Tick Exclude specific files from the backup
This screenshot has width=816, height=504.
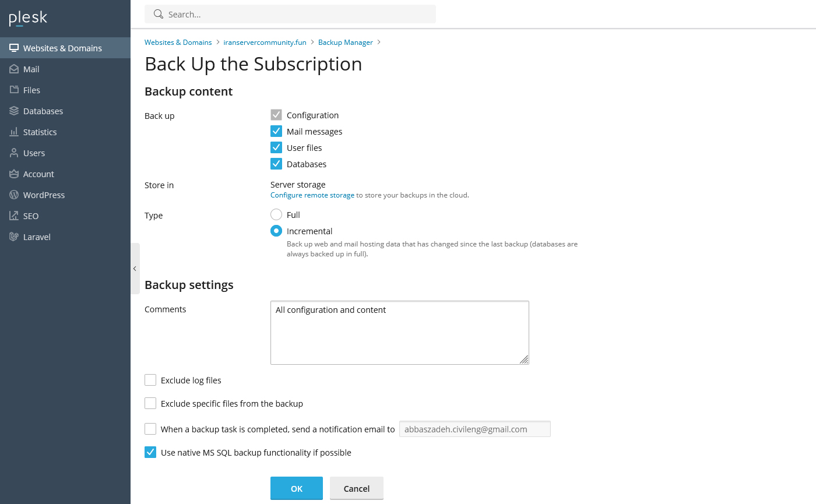coord(150,404)
